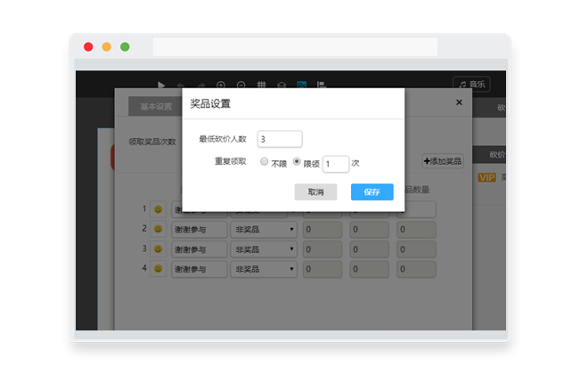Select the 限领 radio option
The image size is (588, 383).
(297, 161)
